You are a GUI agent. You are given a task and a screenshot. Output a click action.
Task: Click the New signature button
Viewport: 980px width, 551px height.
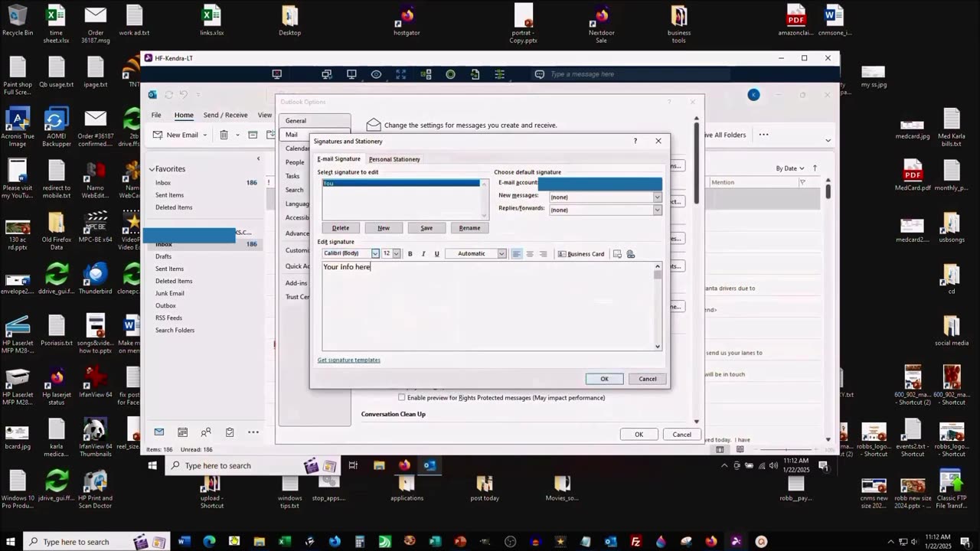[x=384, y=228]
